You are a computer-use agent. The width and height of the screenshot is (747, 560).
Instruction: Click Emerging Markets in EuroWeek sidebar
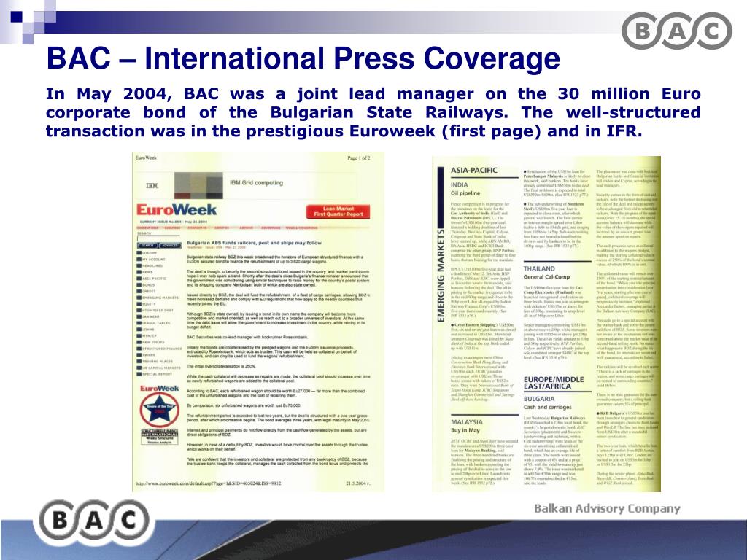pos(158,297)
